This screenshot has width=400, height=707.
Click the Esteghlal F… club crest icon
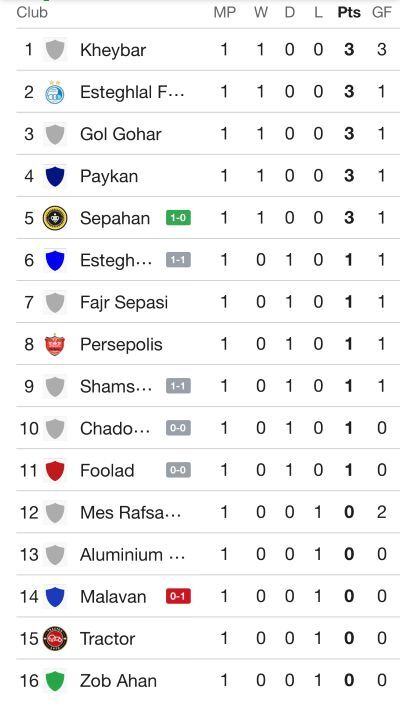tap(55, 92)
